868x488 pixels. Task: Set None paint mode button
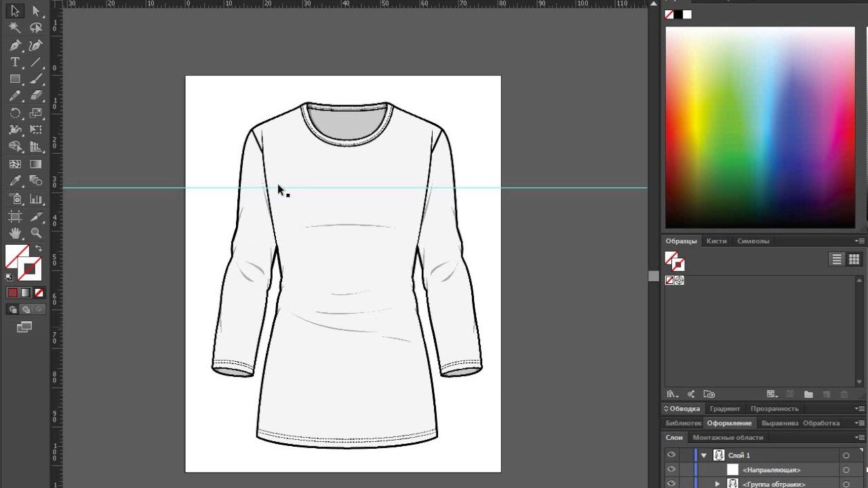click(39, 293)
